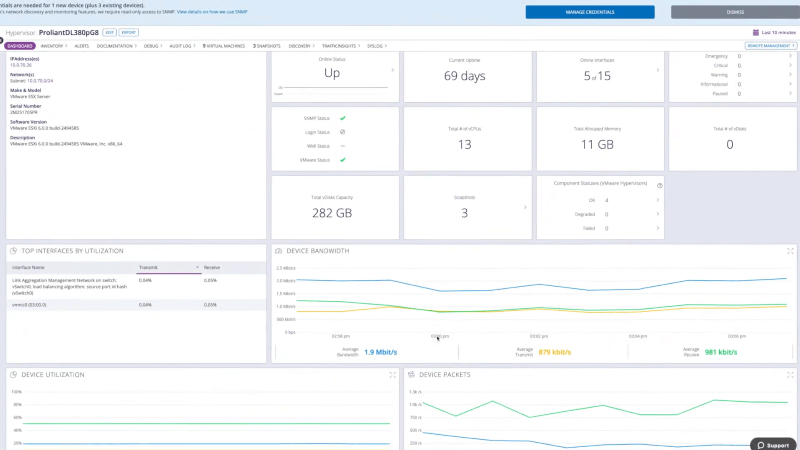Click the Device Utilization panel icon
800x450 pixels.
click(14, 374)
